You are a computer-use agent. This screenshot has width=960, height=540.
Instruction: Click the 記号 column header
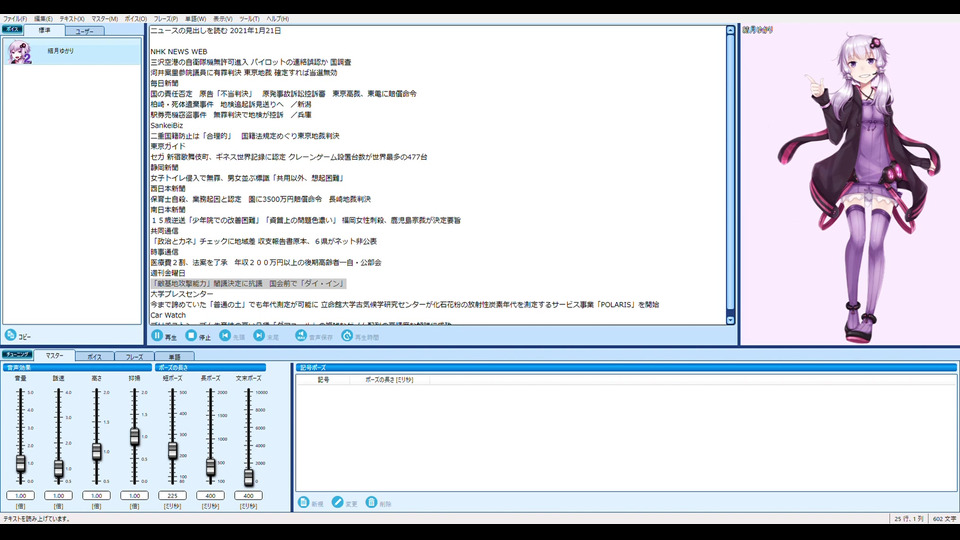coord(323,380)
